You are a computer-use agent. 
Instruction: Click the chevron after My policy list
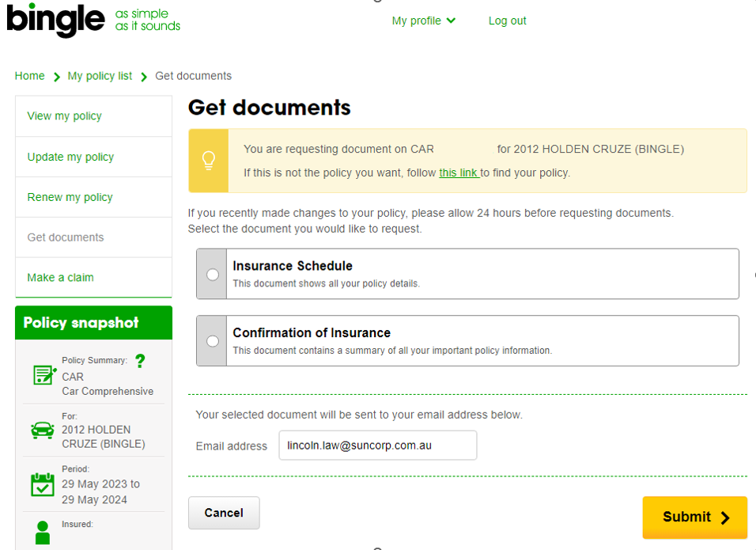click(x=144, y=77)
